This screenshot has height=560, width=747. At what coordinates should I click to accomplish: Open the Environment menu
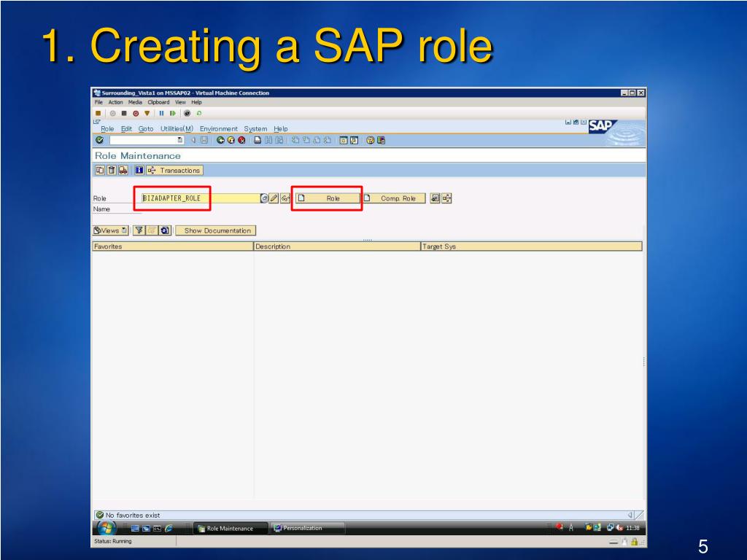click(219, 128)
